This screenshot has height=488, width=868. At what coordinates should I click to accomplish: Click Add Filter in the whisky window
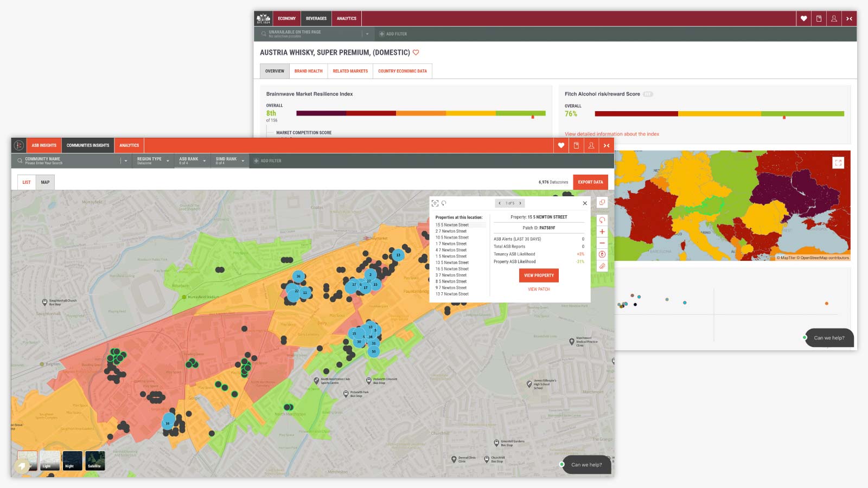click(x=394, y=34)
